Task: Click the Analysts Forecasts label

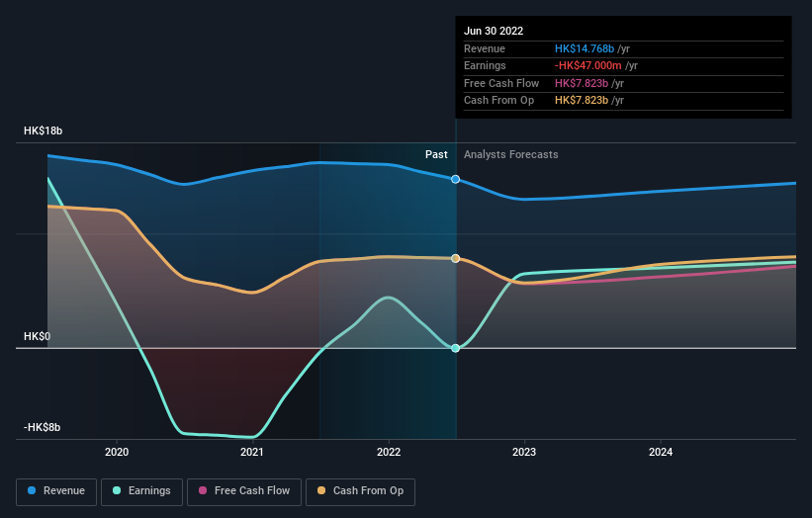Action: tap(510, 154)
